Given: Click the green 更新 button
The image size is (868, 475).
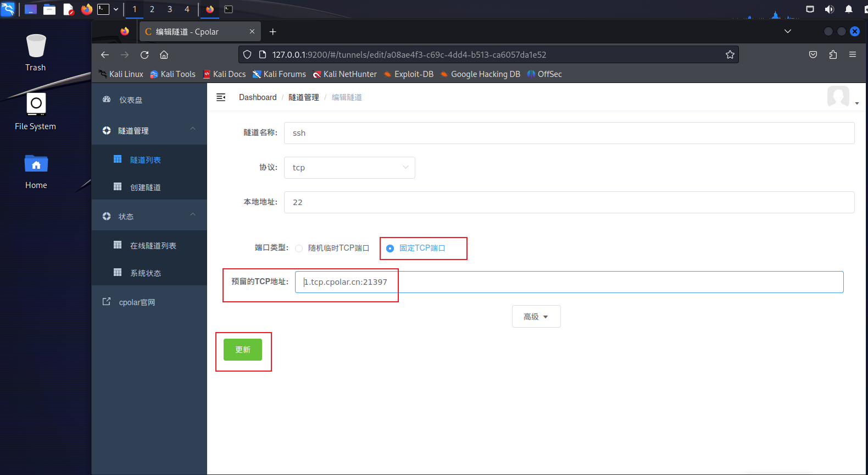Looking at the screenshot, I should click(x=243, y=350).
